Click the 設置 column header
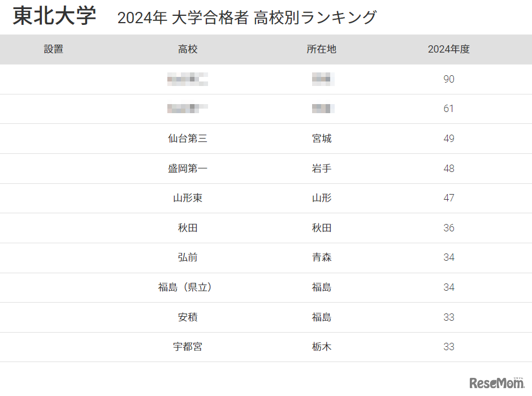This screenshot has height=396, width=532. [54, 49]
